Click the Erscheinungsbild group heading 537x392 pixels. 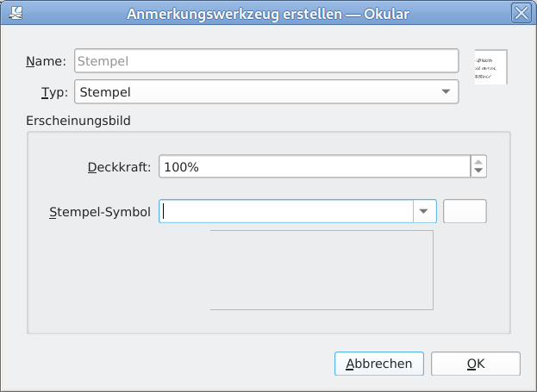(x=78, y=121)
